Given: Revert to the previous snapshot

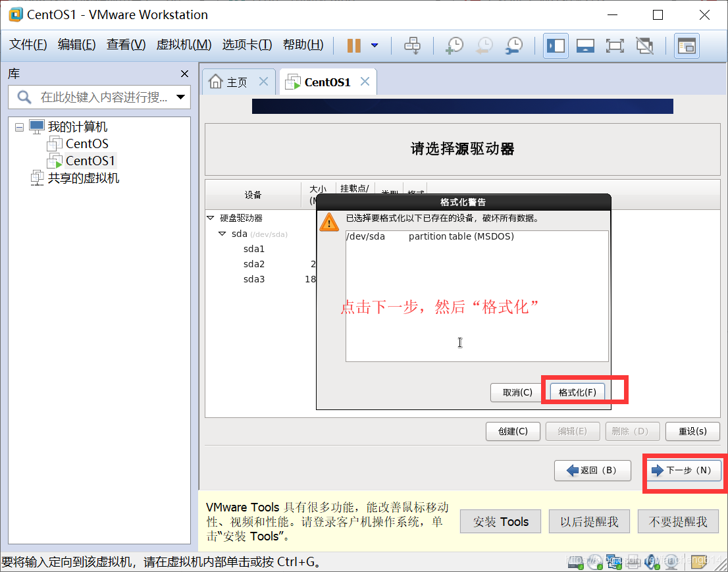Looking at the screenshot, I should coord(484,45).
